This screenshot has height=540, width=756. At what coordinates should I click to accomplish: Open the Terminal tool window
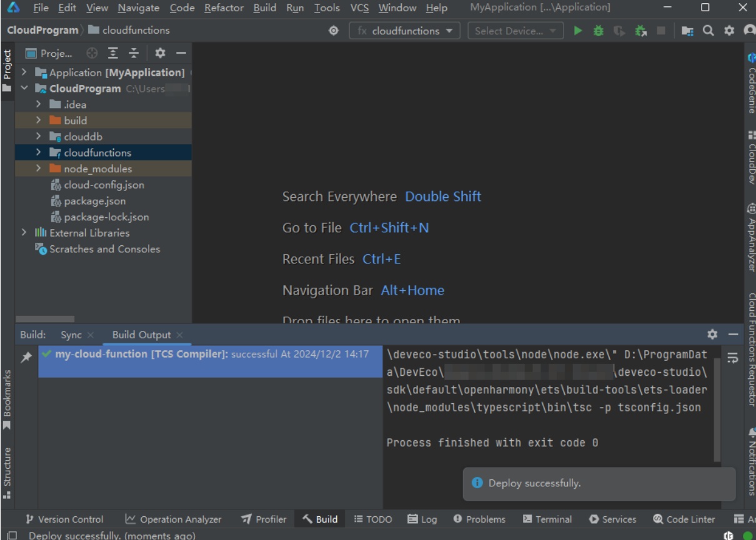click(x=547, y=519)
